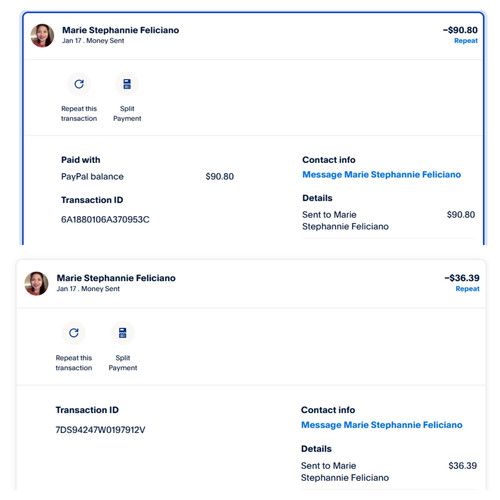Click Repeat link under -$90.80 amount
This screenshot has height=500, width=500.
(466, 41)
